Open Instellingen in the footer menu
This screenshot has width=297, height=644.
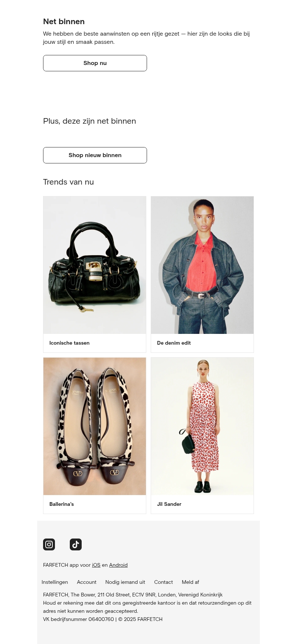(55, 582)
